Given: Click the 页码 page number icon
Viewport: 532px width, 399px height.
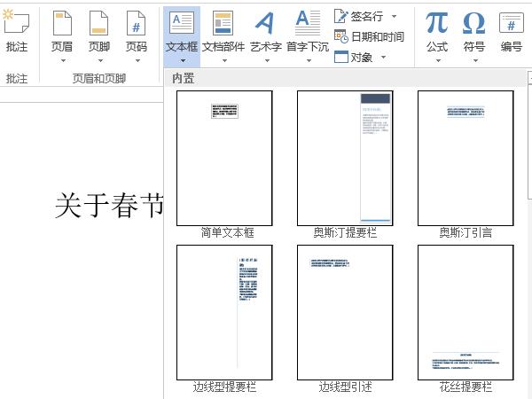Looking at the screenshot, I should point(136,24).
